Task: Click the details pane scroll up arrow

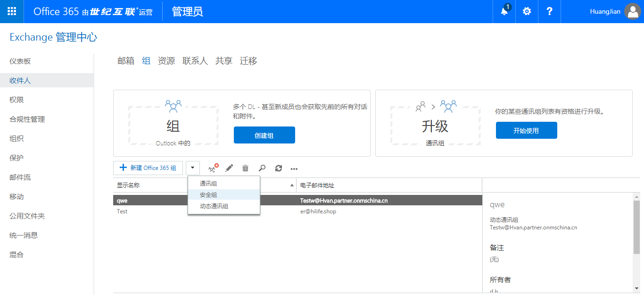Action: coord(636,196)
